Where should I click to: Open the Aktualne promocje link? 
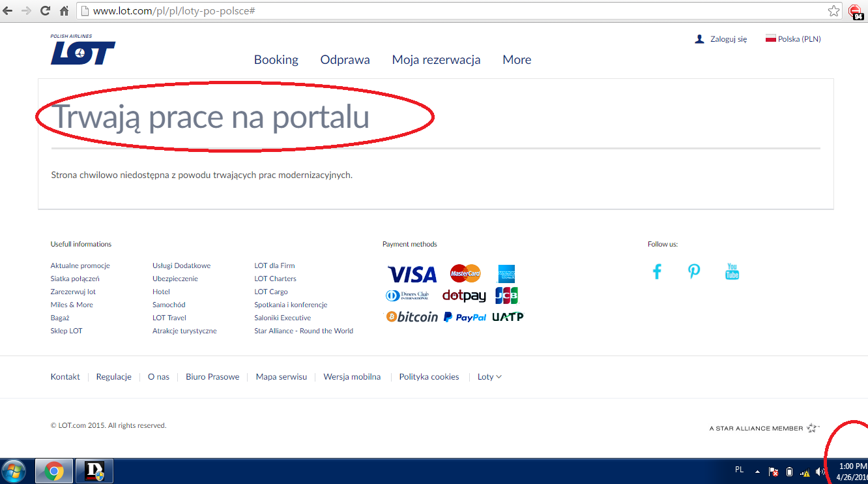tap(80, 265)
